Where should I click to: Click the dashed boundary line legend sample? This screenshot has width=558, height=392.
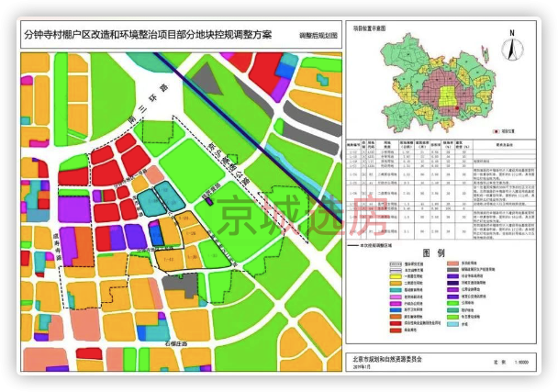(x=396, y=264)
